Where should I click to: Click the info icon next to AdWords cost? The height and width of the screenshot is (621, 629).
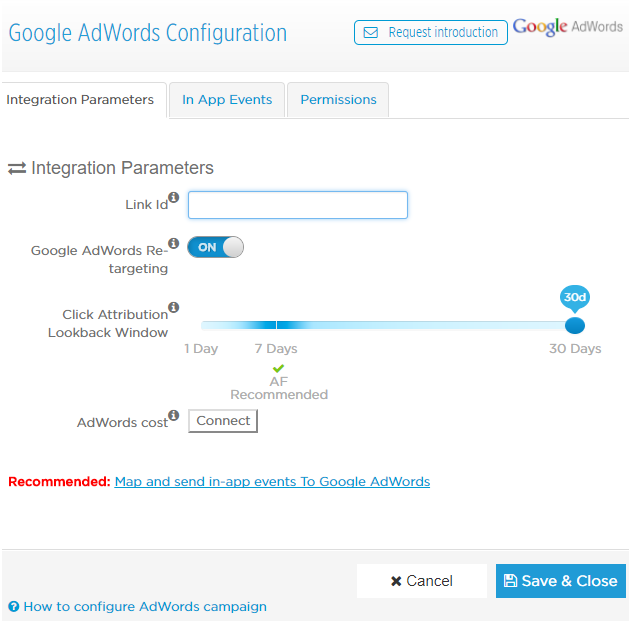coord(173,415)
